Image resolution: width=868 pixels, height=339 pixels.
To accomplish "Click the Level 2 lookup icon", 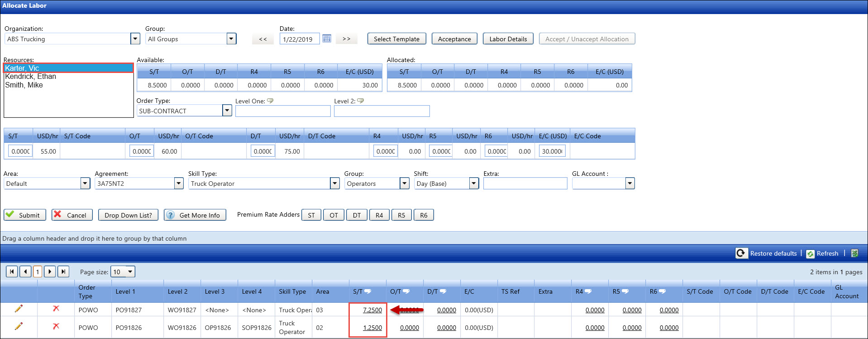I will [x=361, y=101].
